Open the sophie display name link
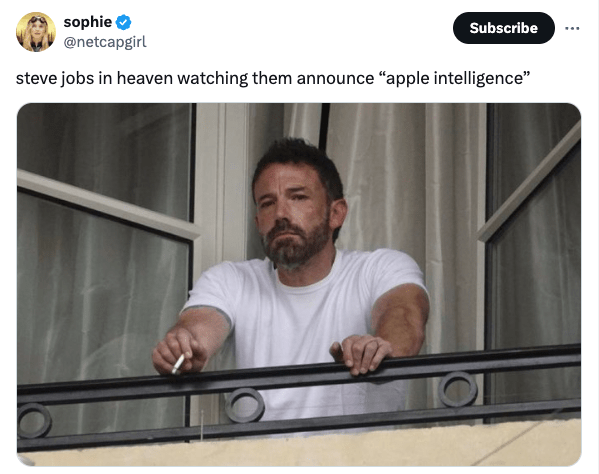Image resolution: width=599 pixels, height=474 pixels. coord(87,22)
